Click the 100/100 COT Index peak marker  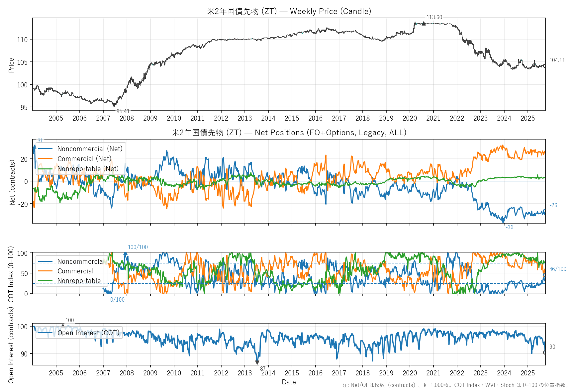125,253
